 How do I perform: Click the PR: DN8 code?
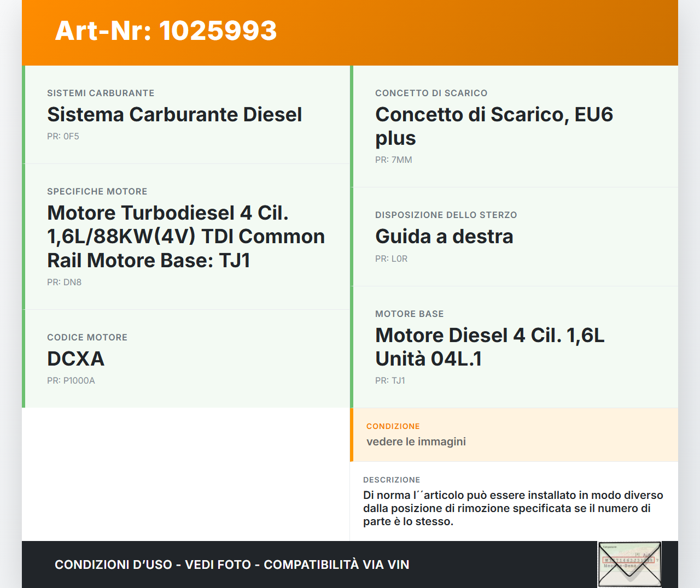(x=64, y=283)
